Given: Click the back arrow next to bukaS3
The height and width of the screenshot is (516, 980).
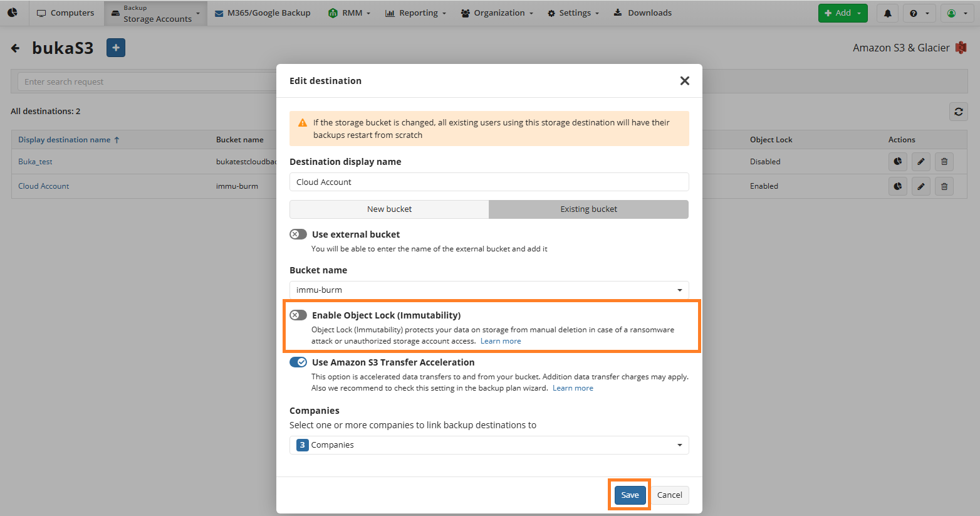Looking at the screenshot, I should tap(16, 48).
